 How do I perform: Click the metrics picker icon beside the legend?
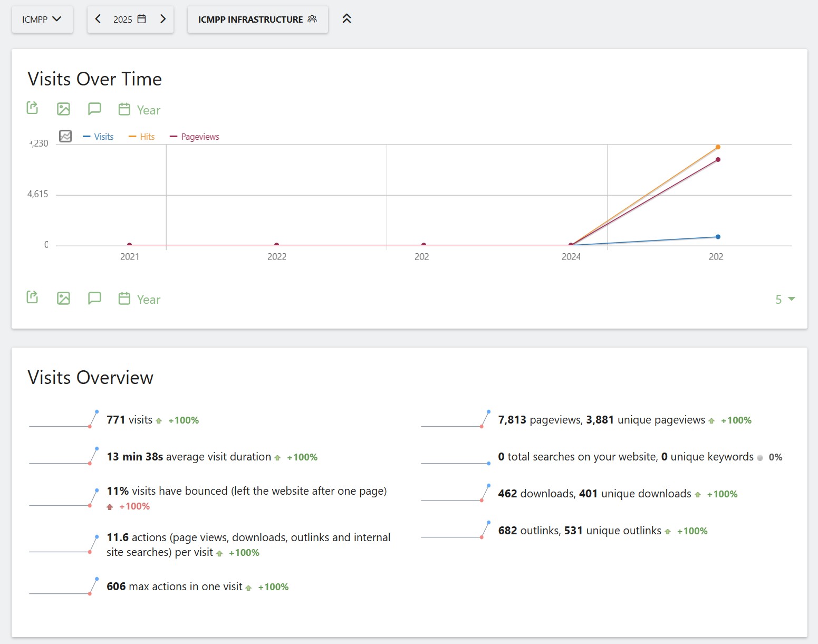pyautogui.click(x=65, y=136)
